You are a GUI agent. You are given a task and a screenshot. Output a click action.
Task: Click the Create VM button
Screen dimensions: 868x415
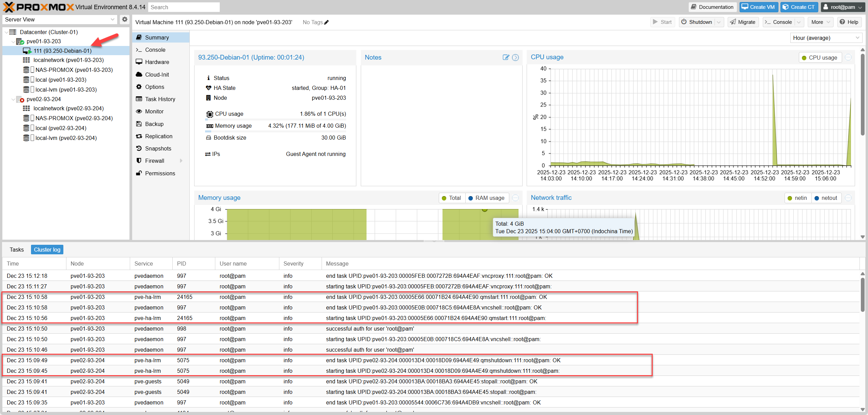coord(758,7)
